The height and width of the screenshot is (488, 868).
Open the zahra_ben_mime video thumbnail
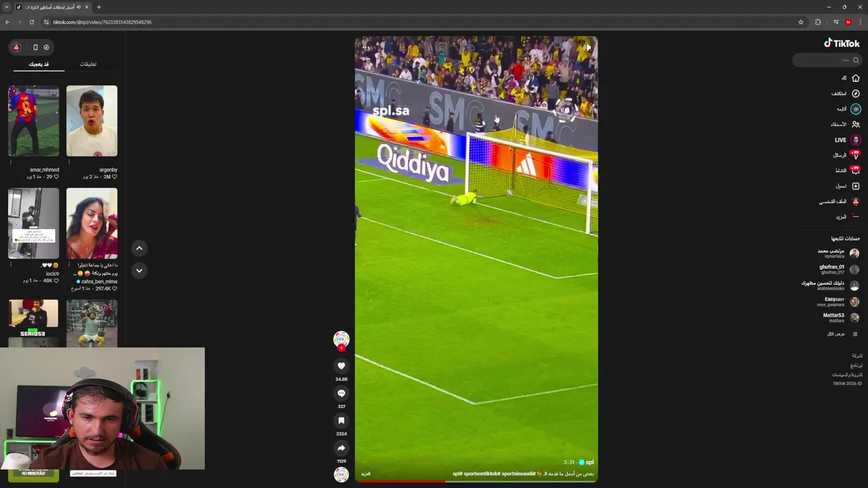point(92,224)
